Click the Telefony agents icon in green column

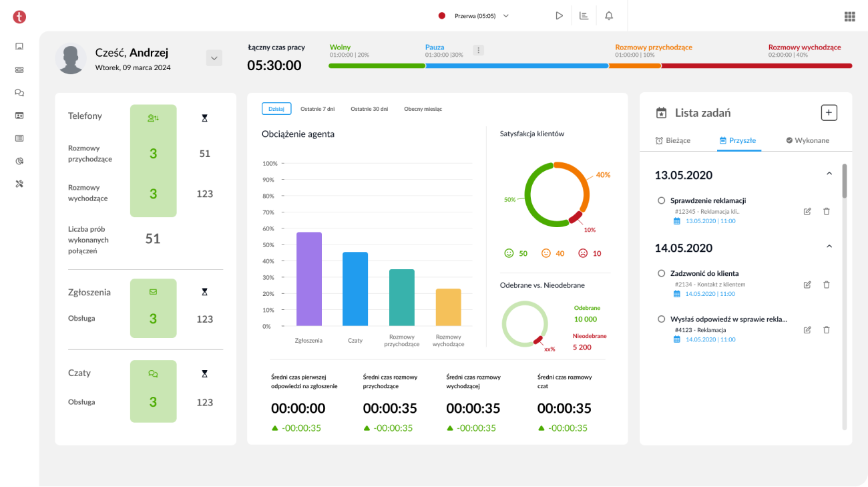pos(153,118)
